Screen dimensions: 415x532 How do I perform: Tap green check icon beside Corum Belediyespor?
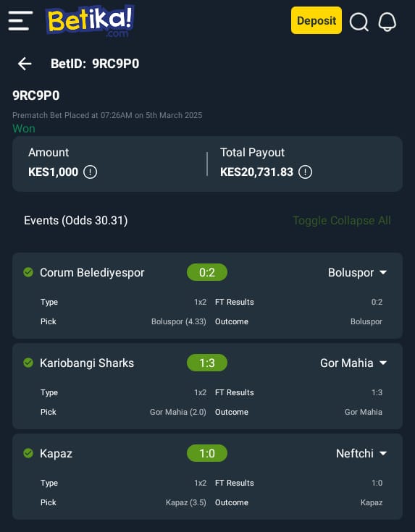click(28, 272)
